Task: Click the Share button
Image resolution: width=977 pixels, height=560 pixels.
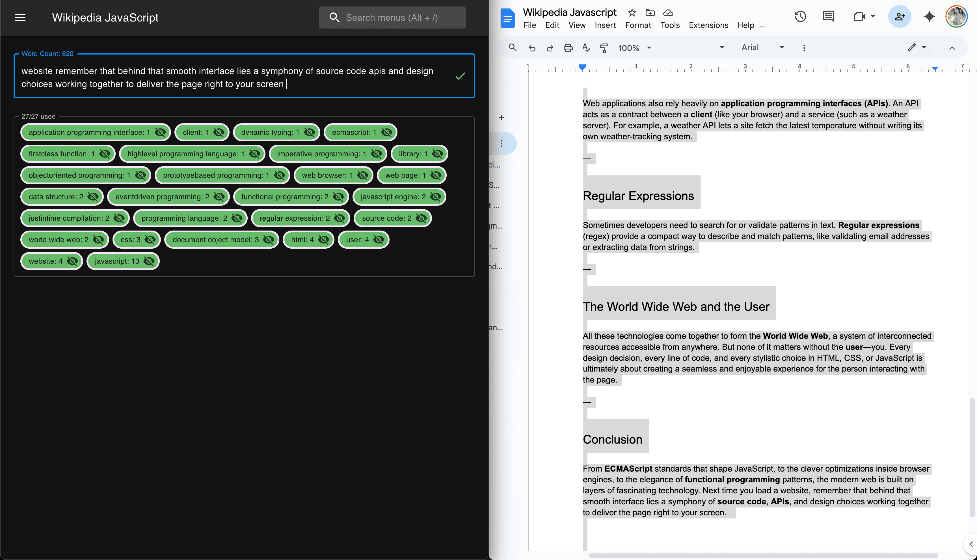Action: (899, 17)
